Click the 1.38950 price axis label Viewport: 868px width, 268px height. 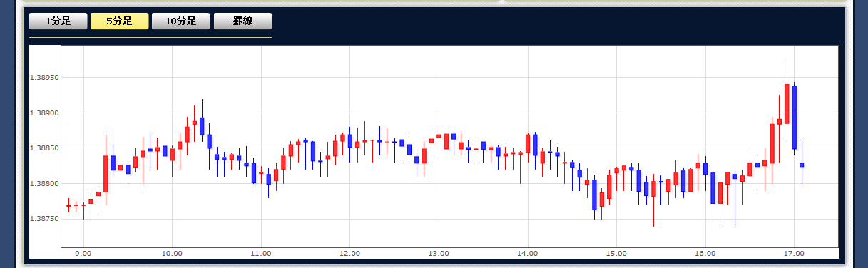pyautogui.click(x=44, y=78)
